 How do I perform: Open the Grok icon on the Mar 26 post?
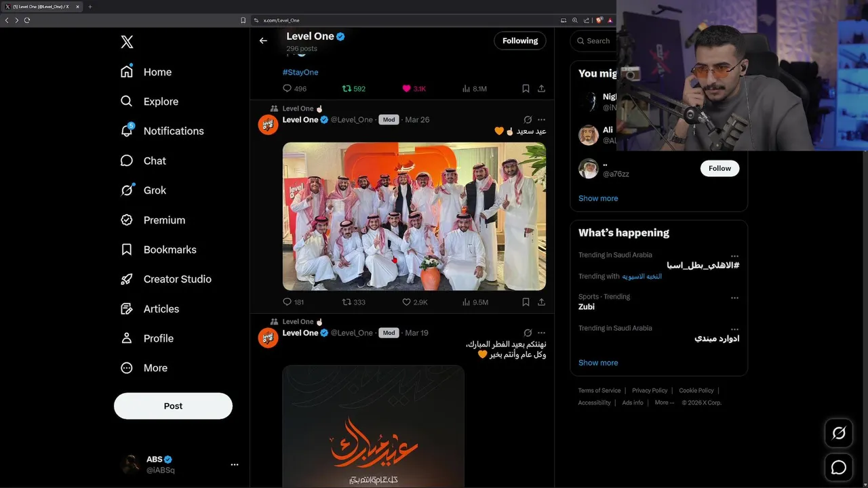pyautogui.click(x=528, y=120)
